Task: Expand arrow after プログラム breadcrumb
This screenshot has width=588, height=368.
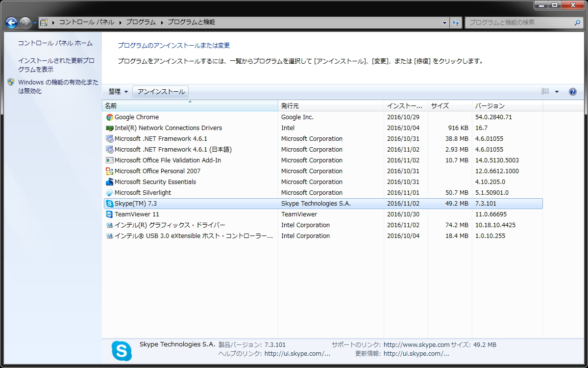Action: (162, 23)
